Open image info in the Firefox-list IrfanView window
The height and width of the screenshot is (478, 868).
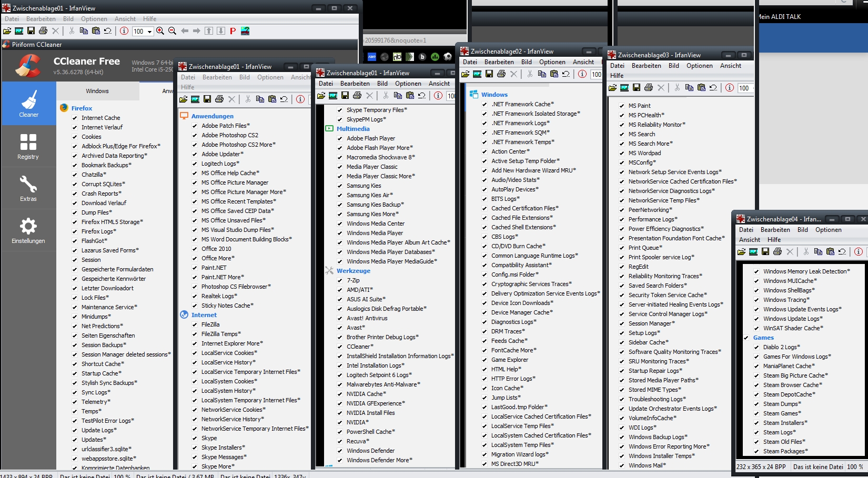[x=124, y=31]
